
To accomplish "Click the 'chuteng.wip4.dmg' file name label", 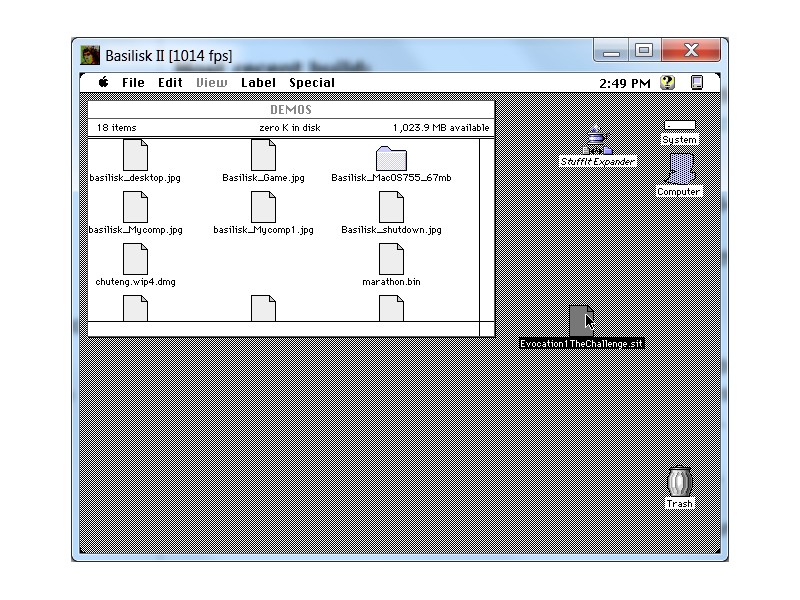I will click(x=135, y=282).
